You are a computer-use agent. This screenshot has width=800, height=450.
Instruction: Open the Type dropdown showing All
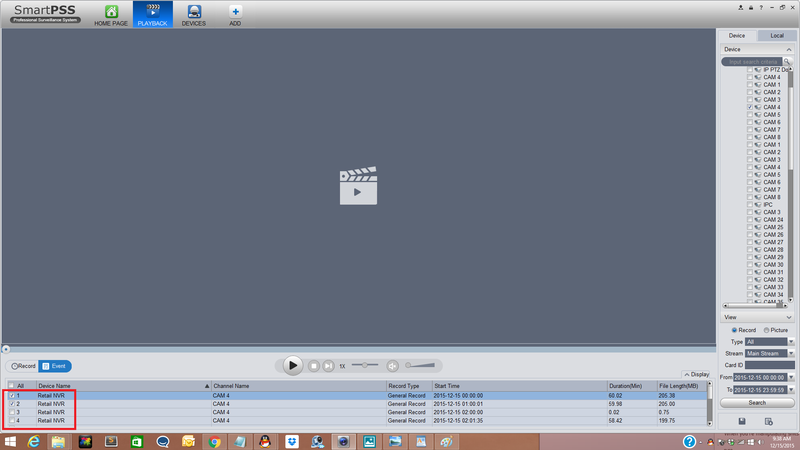click(x=769, y=342)
